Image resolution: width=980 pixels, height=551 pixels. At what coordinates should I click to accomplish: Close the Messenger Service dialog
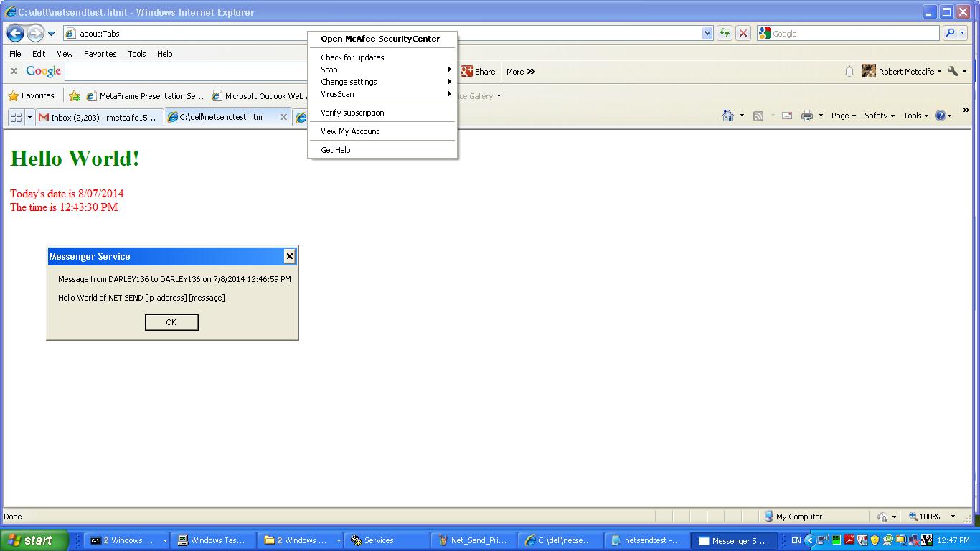pos(290,256)
